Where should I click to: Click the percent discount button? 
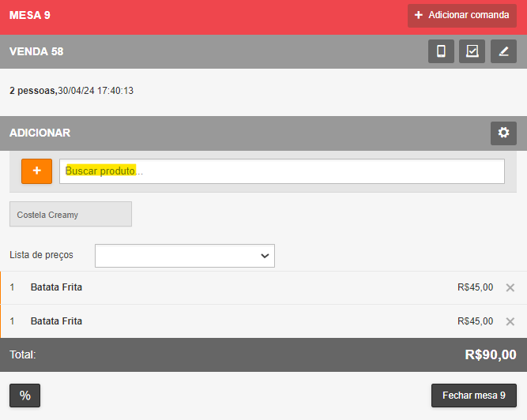point(24,396)
